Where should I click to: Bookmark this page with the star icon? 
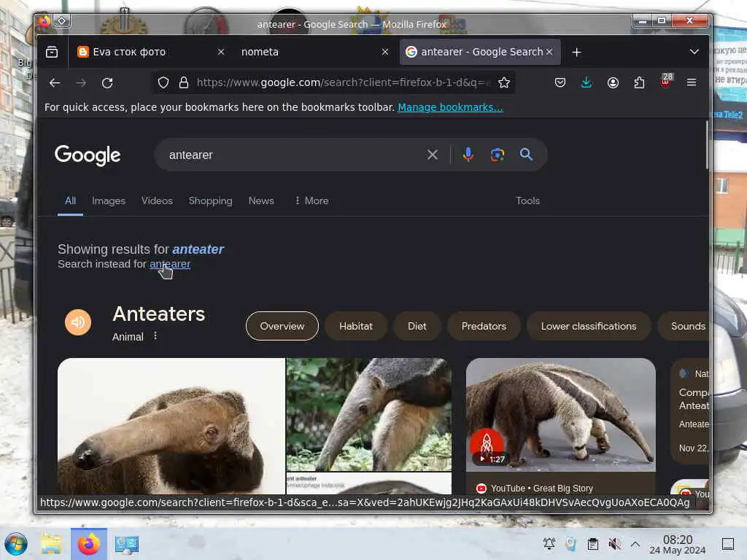503,83
